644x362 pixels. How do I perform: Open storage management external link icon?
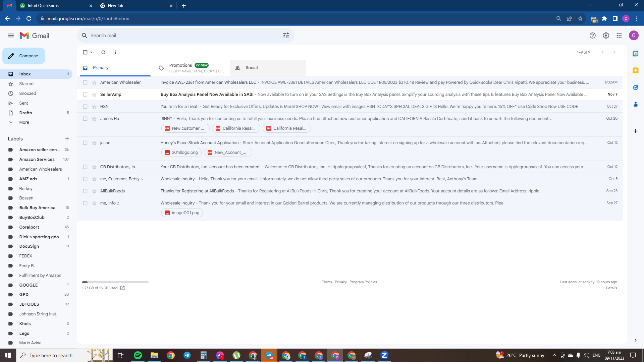pyautogui.click(x=122, y=288)
